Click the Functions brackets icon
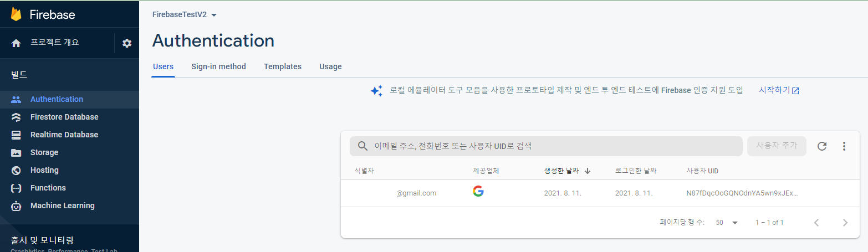868x252 pixels. tap(16, 188)
